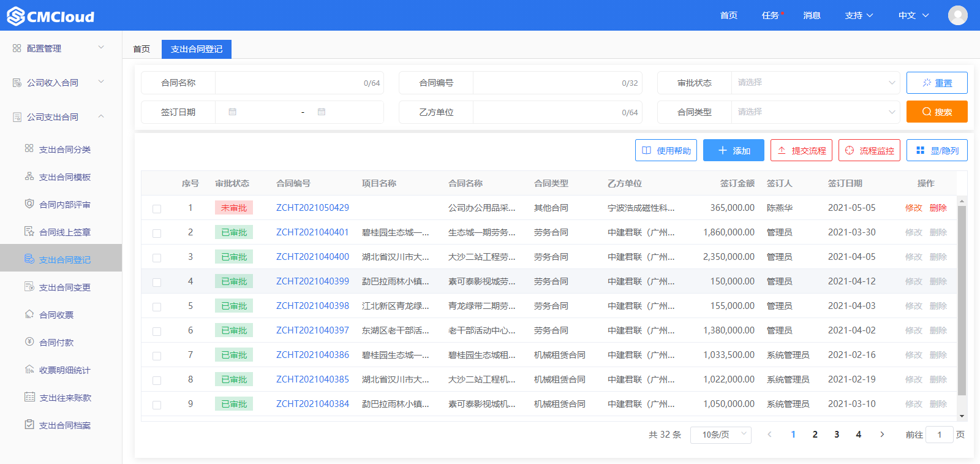The height and width of the screenshot is (464, 980).
Task: Expand the 支持 menu in top bar
Action: click(x=859, y=15)
